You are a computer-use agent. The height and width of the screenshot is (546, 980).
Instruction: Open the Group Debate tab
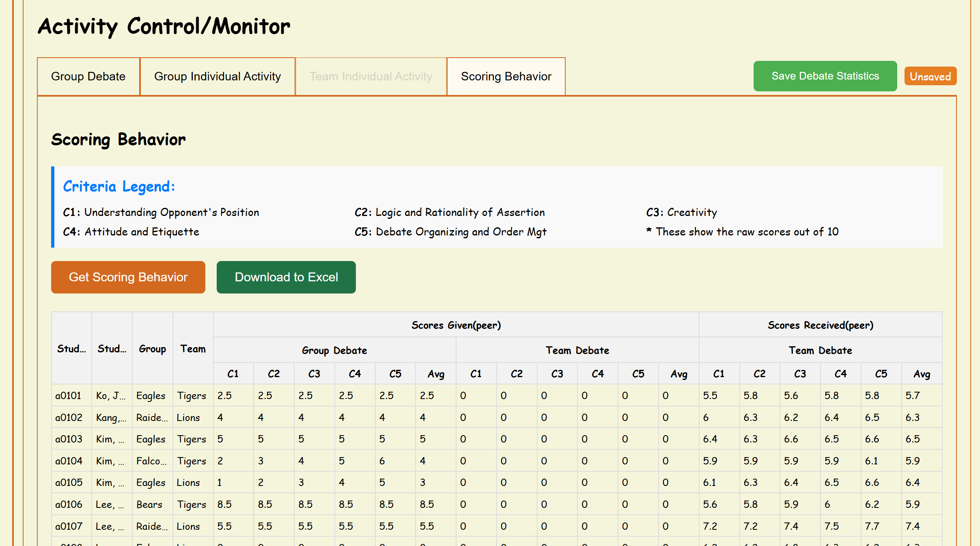(x=88, y=77)
